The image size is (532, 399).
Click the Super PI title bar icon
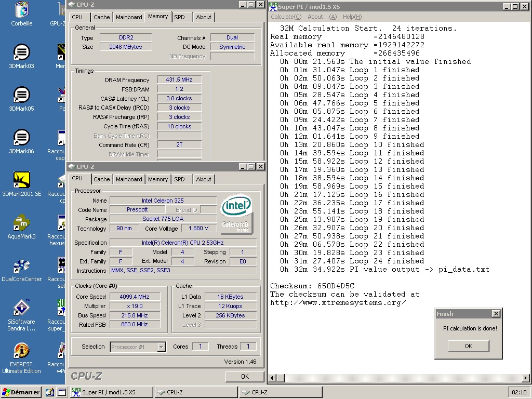click(x=273, y=6)
